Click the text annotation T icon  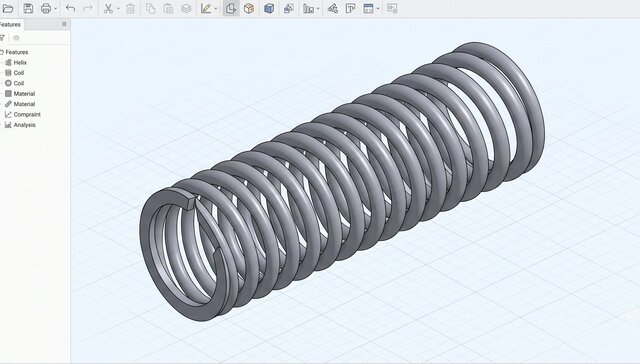click(350, 9)
